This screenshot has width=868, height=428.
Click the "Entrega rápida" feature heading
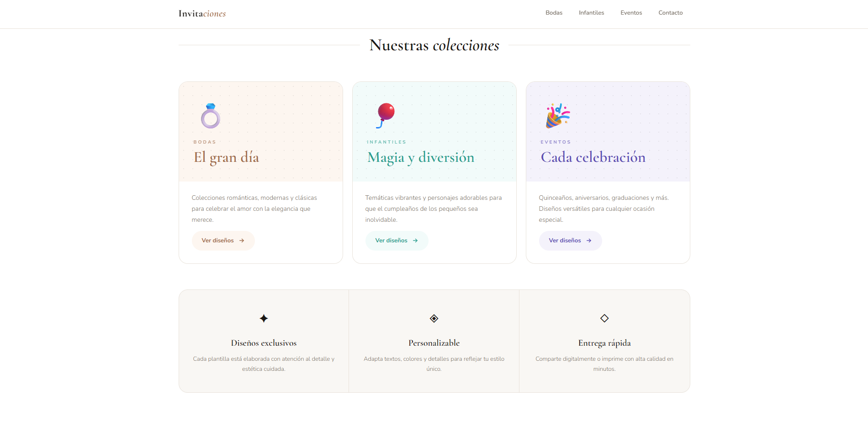(x=604, y=343)
